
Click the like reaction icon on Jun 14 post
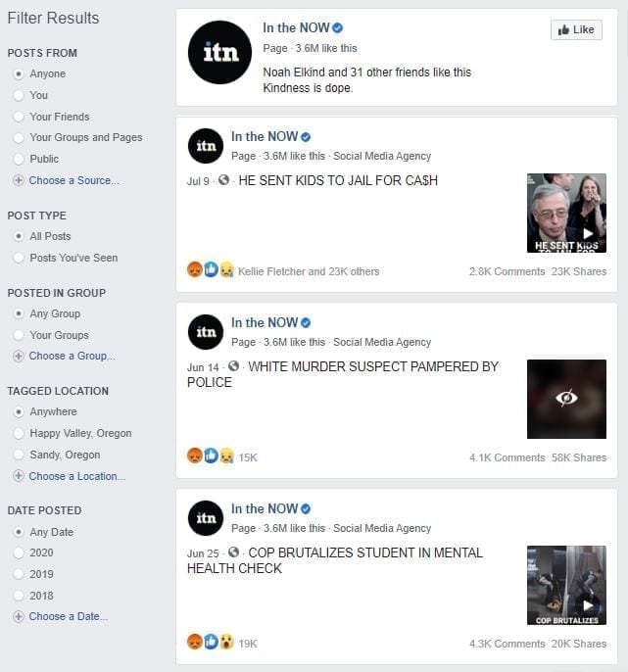click(x=211, y=456)
